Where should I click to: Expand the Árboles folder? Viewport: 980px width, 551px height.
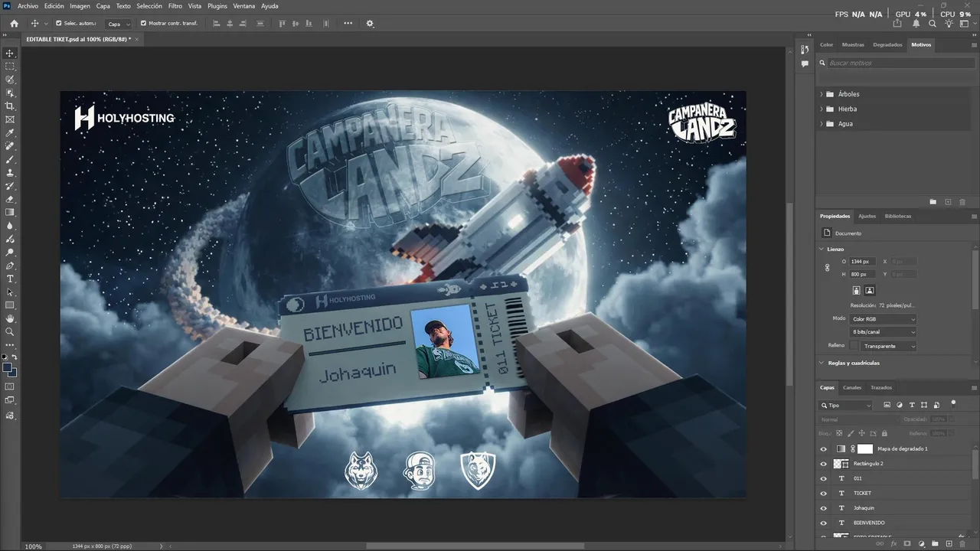pos(822,94)
